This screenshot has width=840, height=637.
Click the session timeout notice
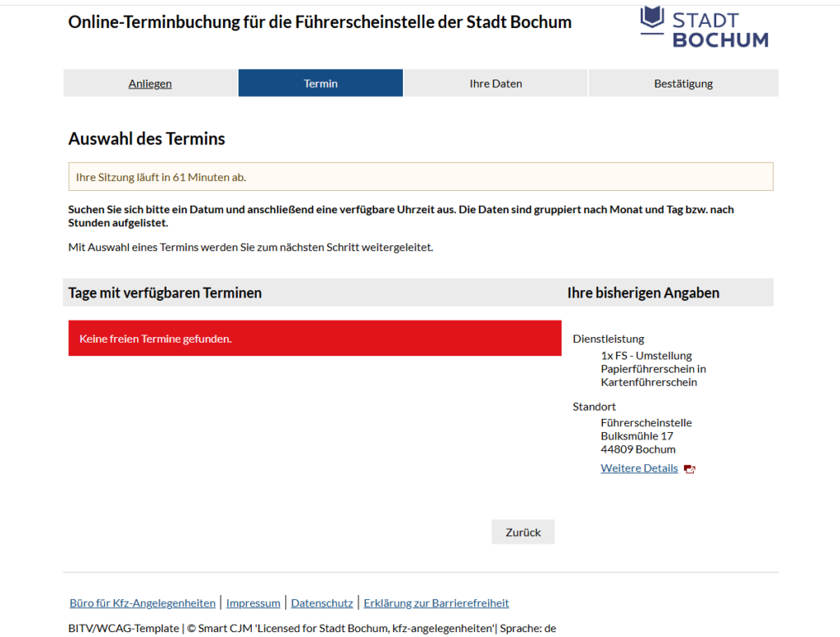pos(420,177)
